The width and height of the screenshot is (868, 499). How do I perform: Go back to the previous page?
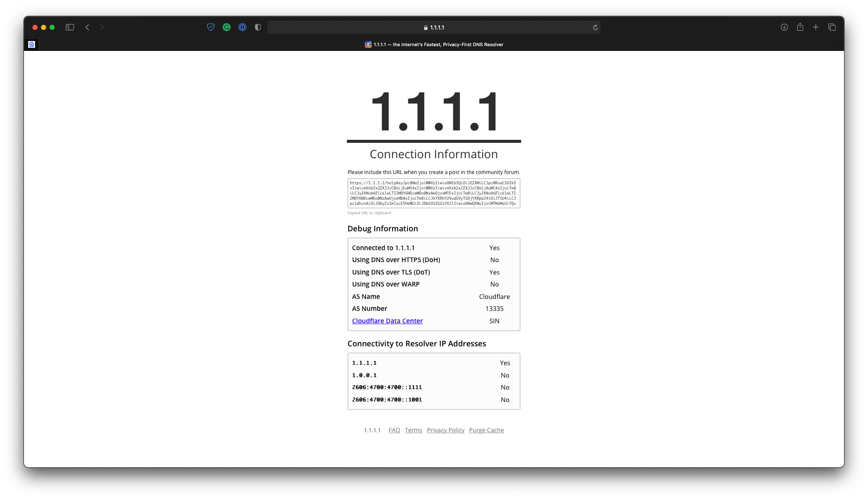point(87,27)
